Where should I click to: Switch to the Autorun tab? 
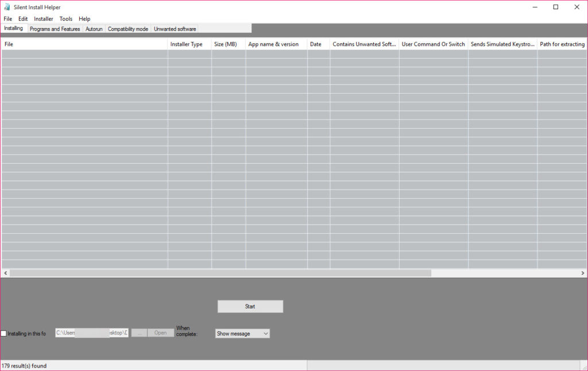[x=94, y=29]
